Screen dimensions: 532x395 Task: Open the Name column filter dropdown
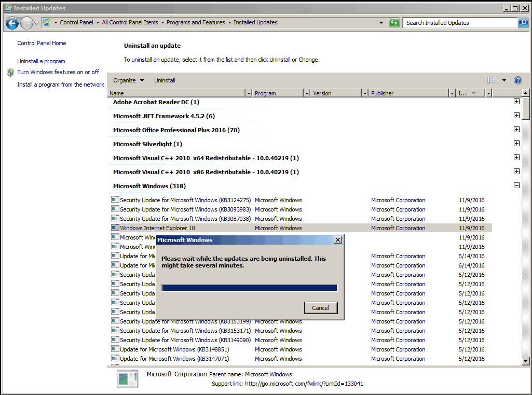(x=249, y=93)
